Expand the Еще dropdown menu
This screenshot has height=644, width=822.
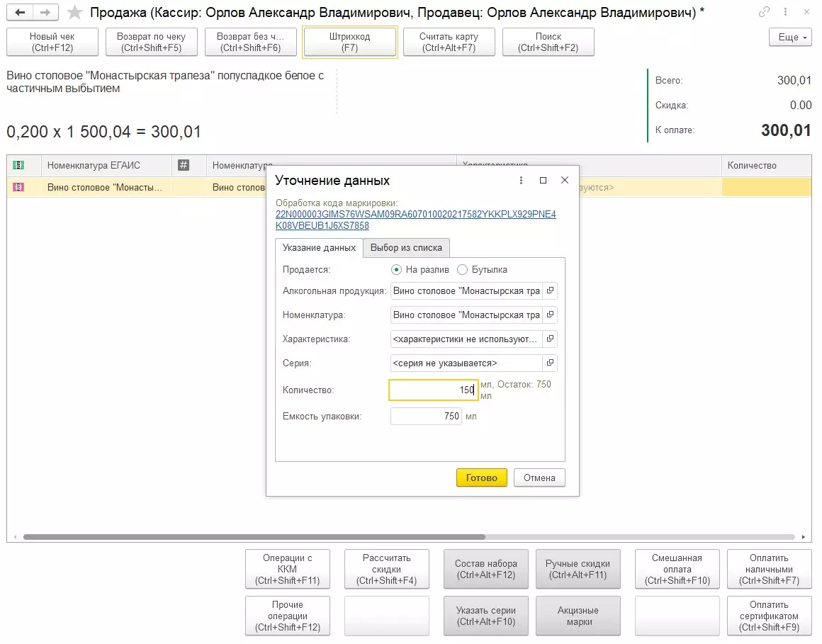(x=790, y=38)
